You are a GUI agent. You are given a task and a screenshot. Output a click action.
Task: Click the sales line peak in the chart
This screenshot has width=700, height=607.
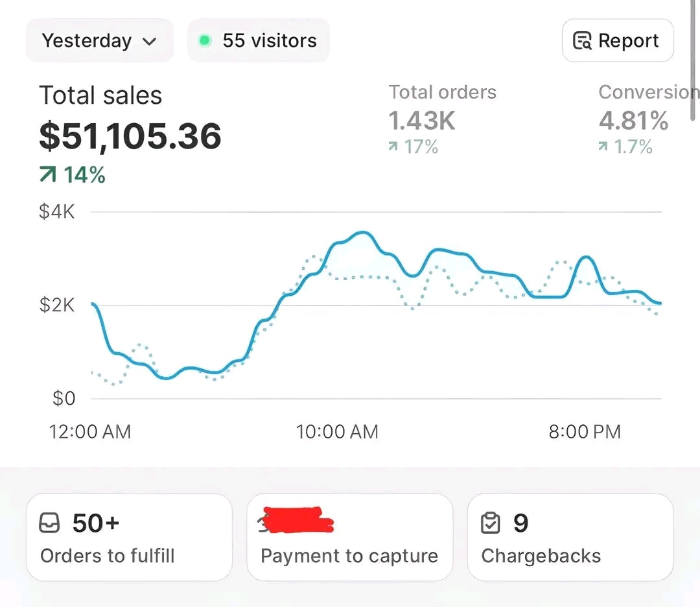coord(363,232)
